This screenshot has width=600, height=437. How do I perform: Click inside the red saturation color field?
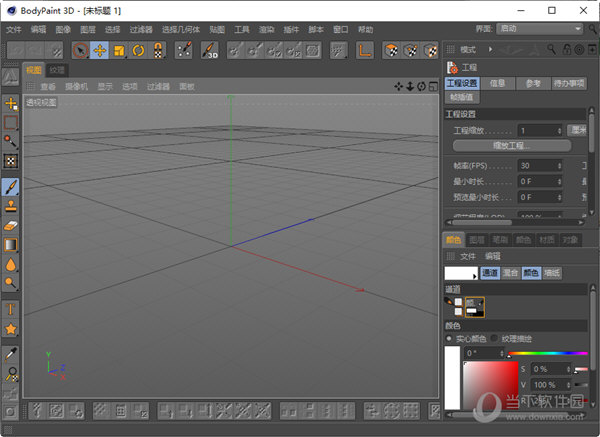coord(491,386)
